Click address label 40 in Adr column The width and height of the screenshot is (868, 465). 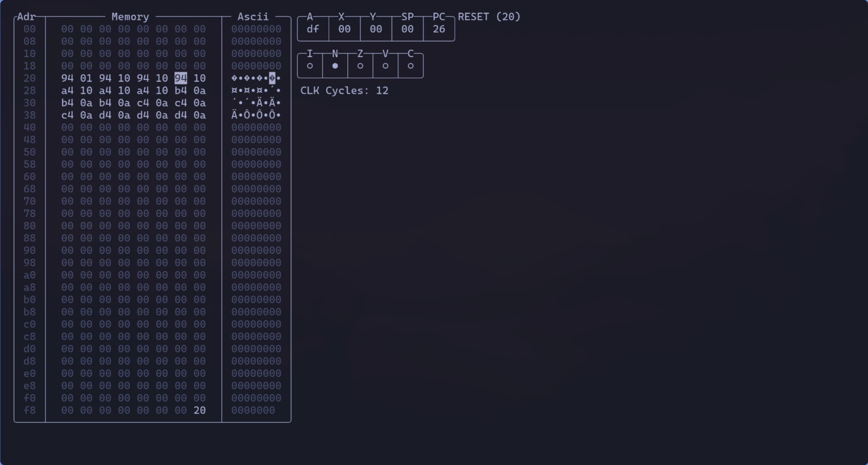(x=30, y=128)
